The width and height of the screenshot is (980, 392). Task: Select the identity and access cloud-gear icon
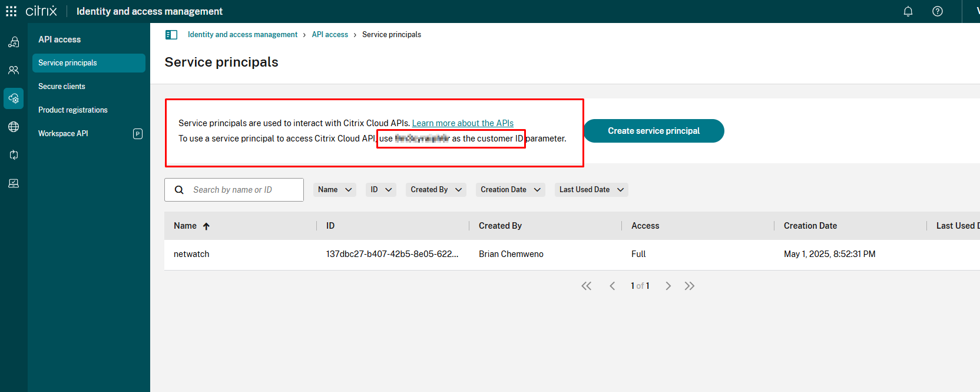(x=14, y=98)
